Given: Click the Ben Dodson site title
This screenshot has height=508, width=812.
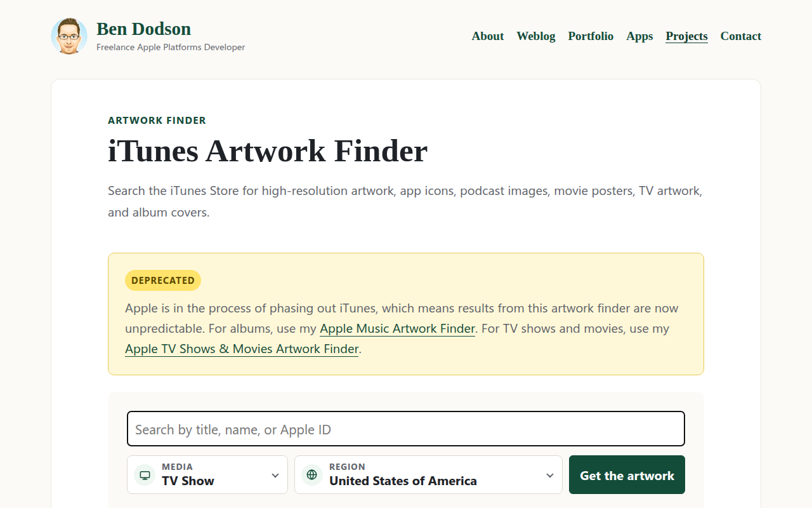Looking at the screenshot, I should [143, 29].
